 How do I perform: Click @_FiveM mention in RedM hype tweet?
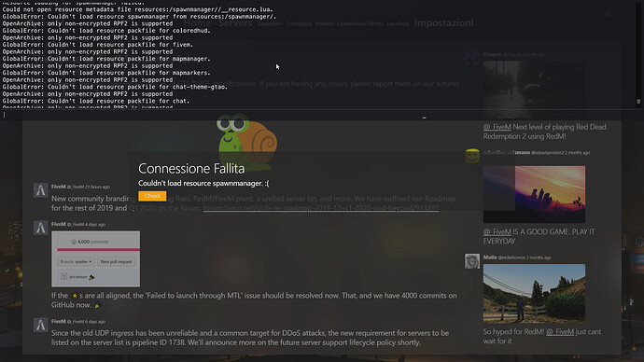pos(560,331)
